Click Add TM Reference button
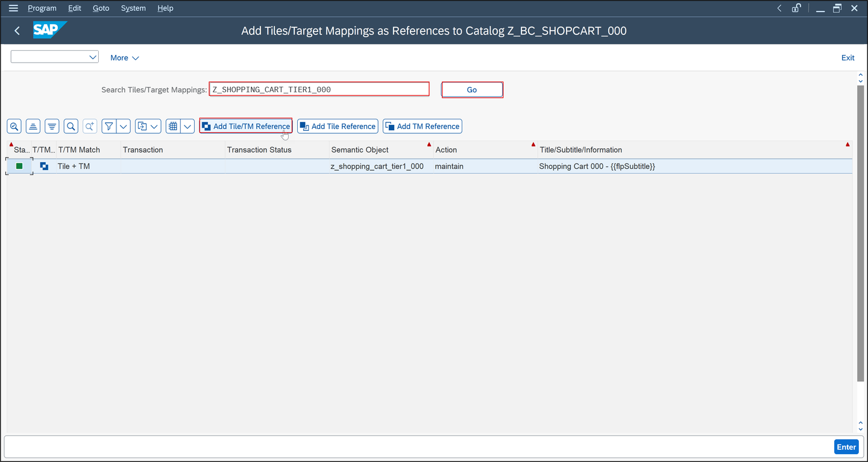 (423, 126)
